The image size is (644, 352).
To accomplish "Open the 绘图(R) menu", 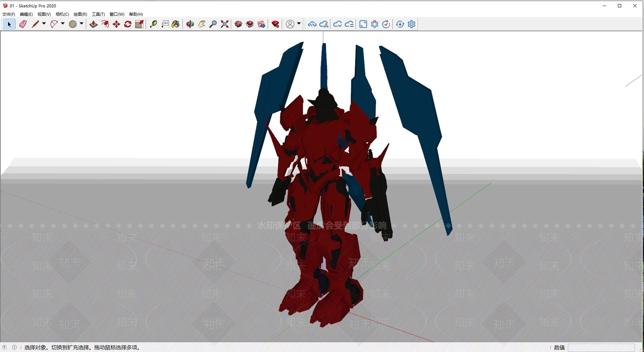I will pyautogui.click(x=80, y=14).
